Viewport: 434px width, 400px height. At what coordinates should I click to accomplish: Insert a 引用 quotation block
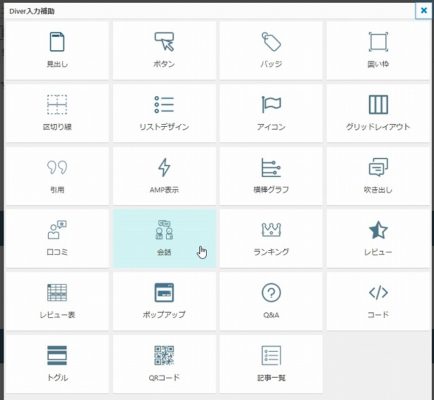click(x=57, y=176)
